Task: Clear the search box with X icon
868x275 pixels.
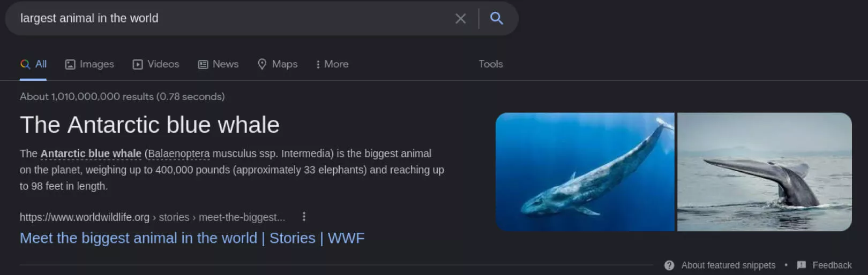Action: pos(460,19)
